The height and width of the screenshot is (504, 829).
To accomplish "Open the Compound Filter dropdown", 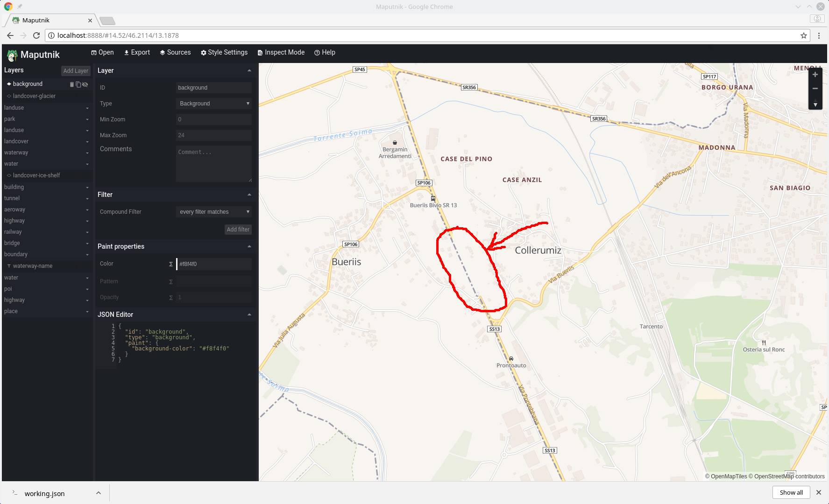I will (x=213, y=211).
